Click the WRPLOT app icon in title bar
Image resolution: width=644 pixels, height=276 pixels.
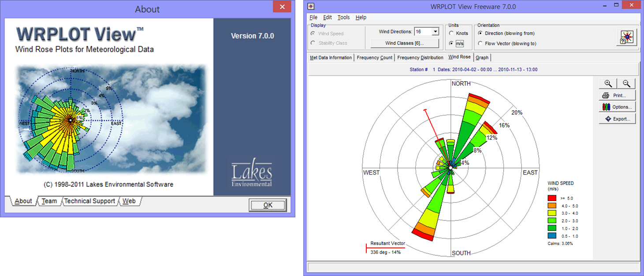(311, 6)
